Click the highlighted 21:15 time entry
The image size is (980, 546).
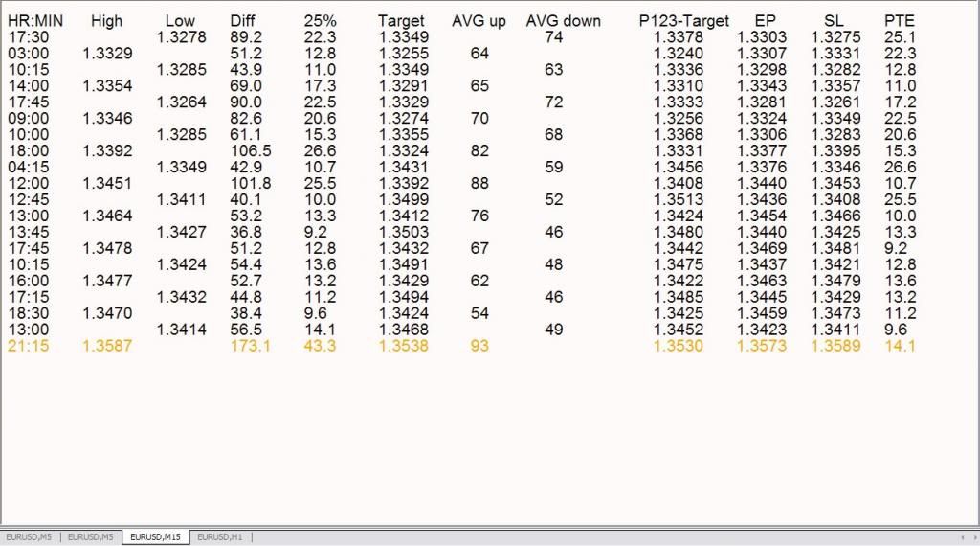(28, 347)
